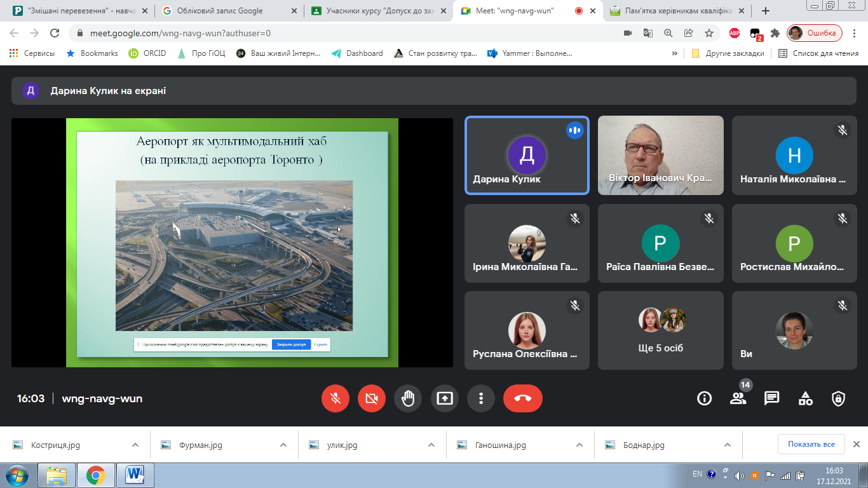The height and width of the screenshot is (488, 868).
Task: Toggle the microphone mute button
Action: tap(336, 398)
